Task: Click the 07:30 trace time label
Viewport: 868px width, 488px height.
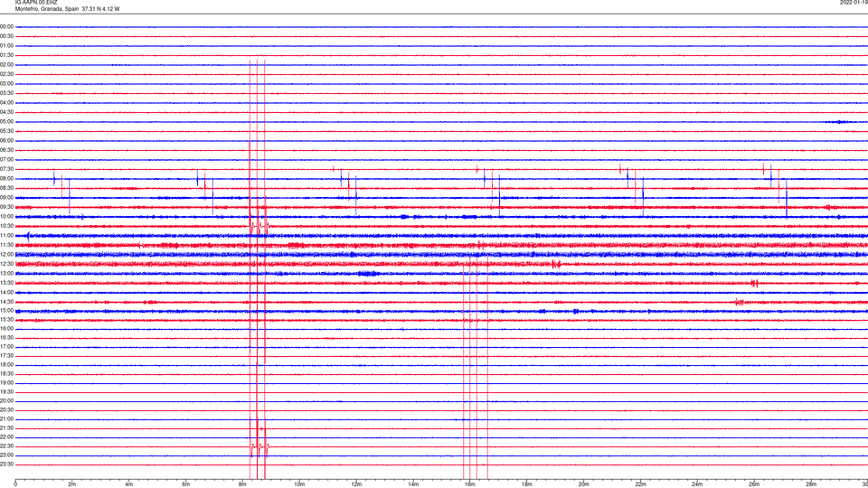Action: tap(7, 169)
